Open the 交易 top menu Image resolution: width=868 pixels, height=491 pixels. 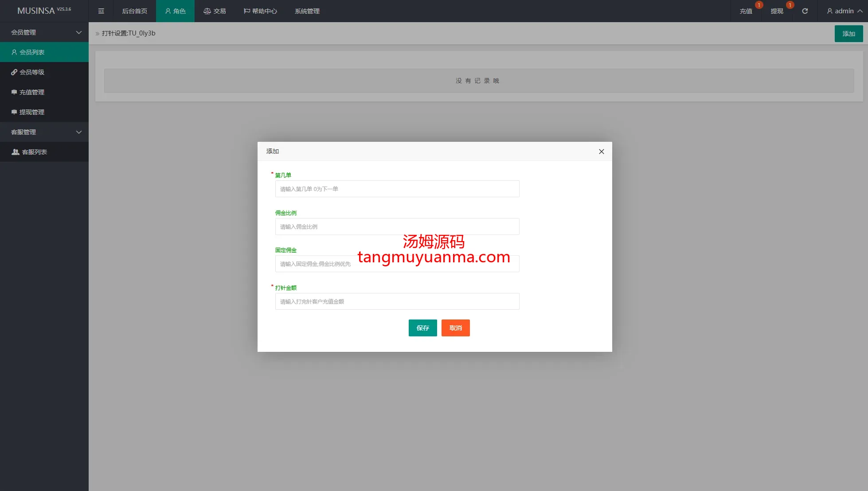(x=215, y=11)
